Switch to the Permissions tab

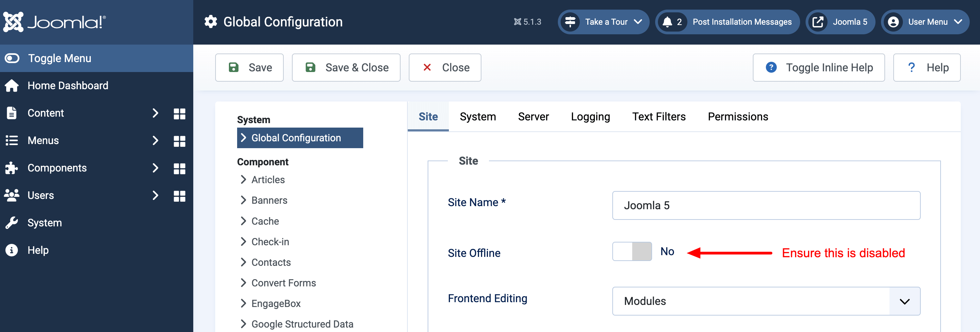[738, 117]
